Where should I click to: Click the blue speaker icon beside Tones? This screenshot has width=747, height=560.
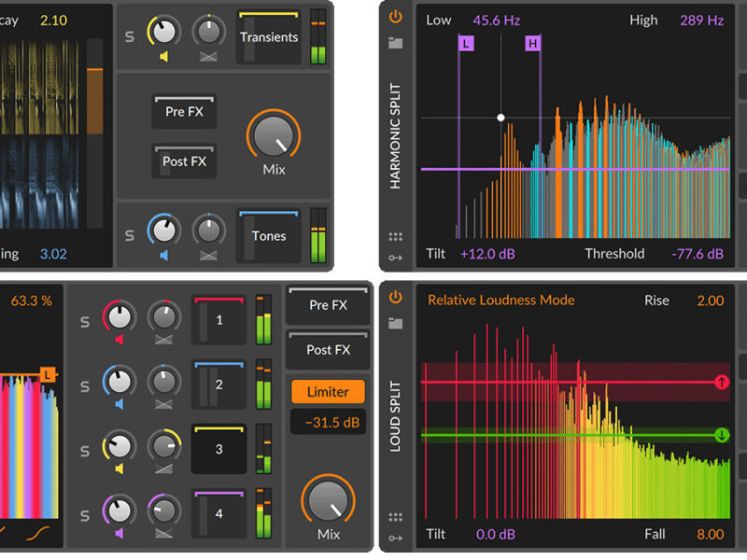pos(163,255)
